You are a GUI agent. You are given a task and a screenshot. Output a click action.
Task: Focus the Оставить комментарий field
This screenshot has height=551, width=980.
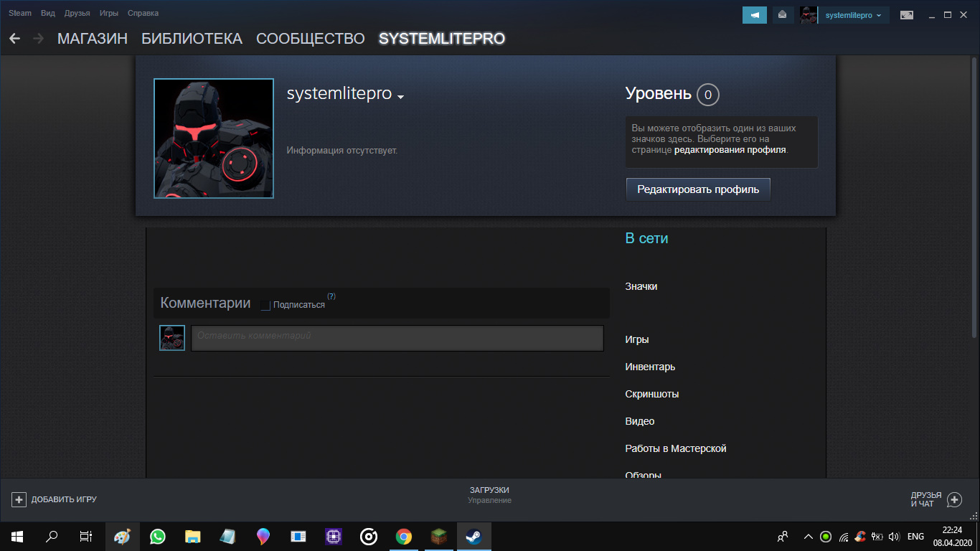397,338
